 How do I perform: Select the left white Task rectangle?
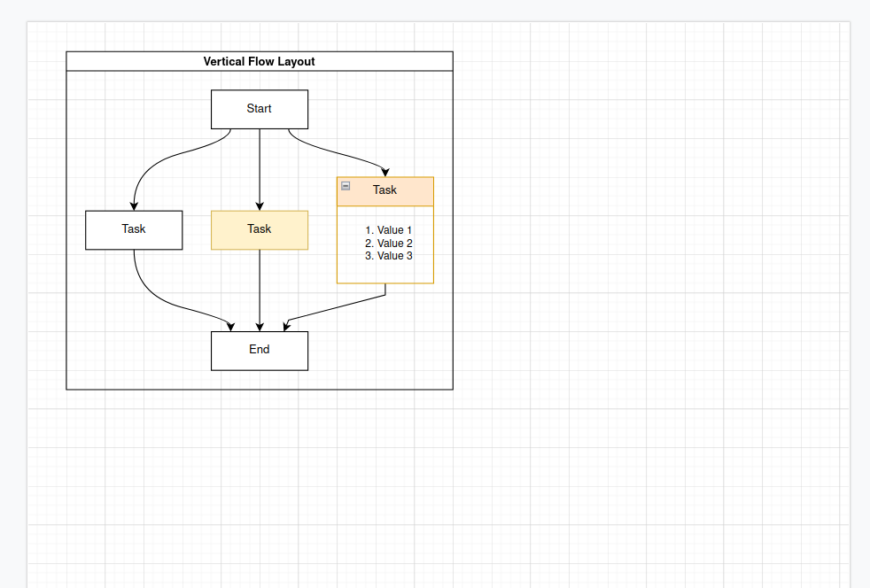click(x=134, y=229)
